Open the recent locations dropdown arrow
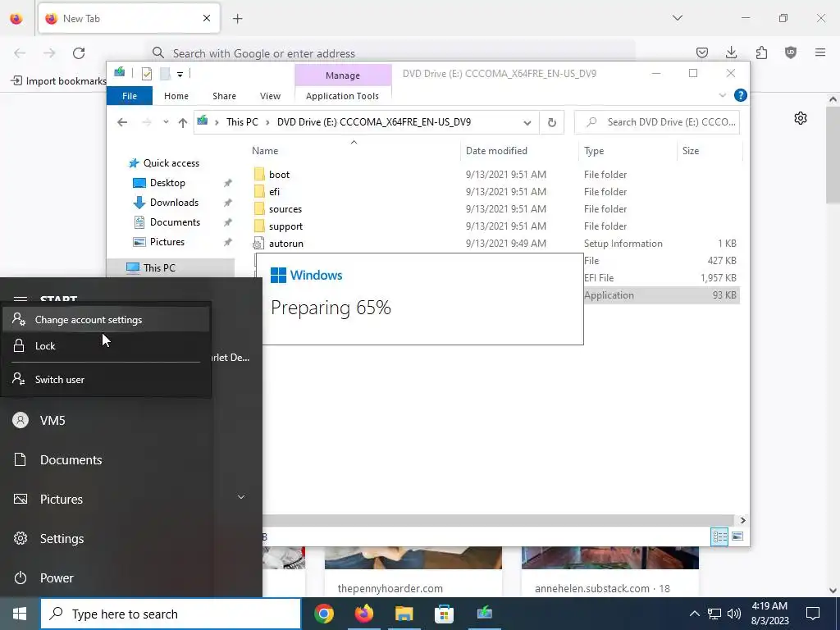This screenshot has width=840, height=630. click(x=166, y=122)
